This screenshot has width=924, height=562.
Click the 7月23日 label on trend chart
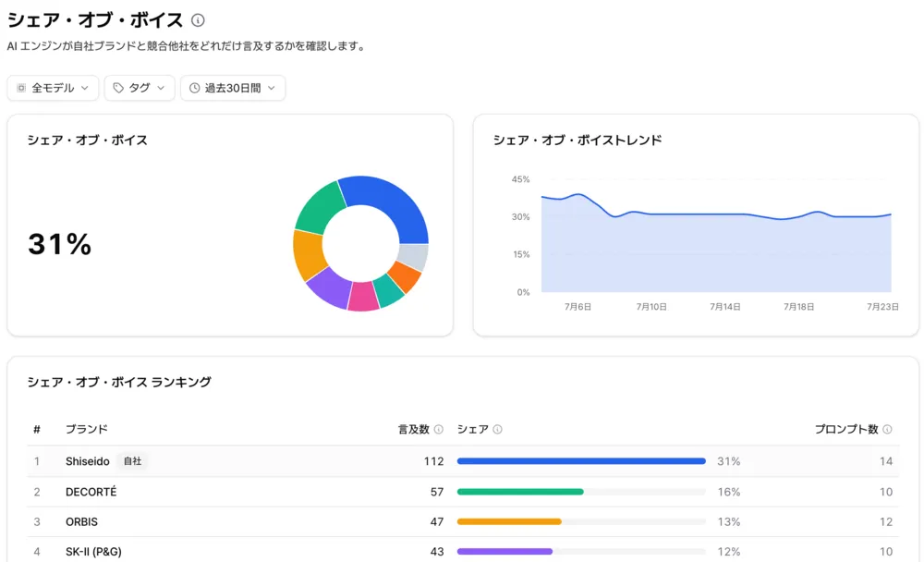882,307
